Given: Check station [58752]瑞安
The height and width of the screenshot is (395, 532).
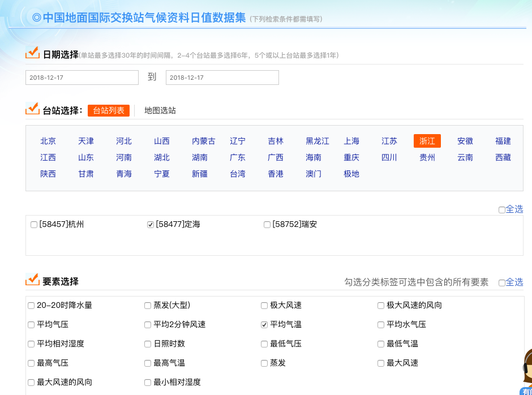Looking at the screenshot, I should [267, 224].
